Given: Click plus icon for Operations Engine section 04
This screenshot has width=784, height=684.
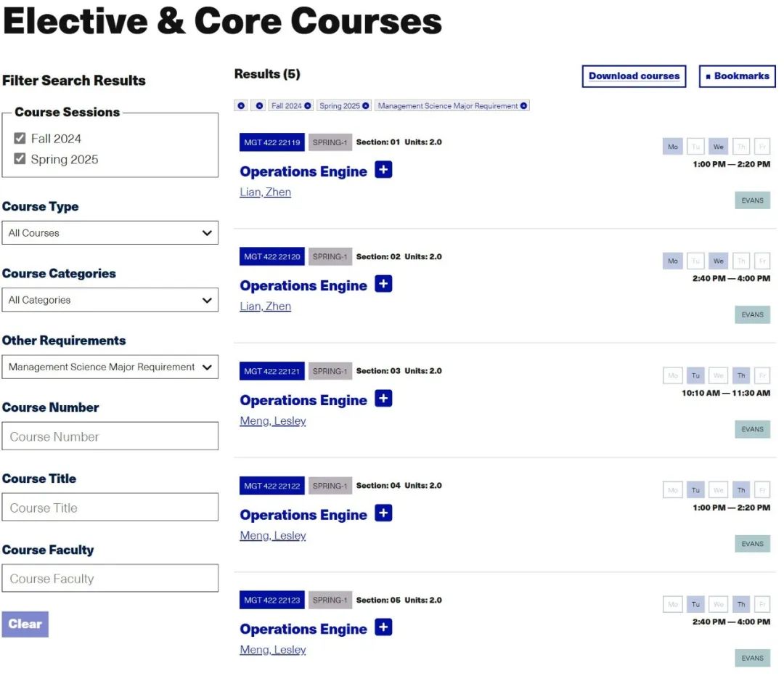Looking at the screenshot, I should tap(383, 513).
